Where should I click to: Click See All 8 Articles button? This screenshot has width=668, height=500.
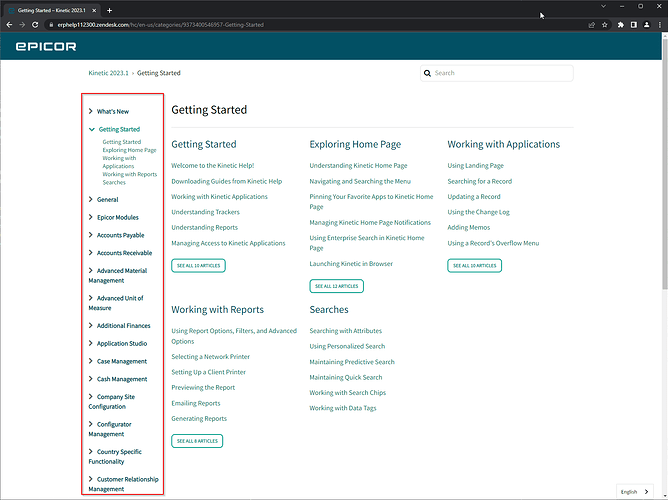tap(197, 441)
